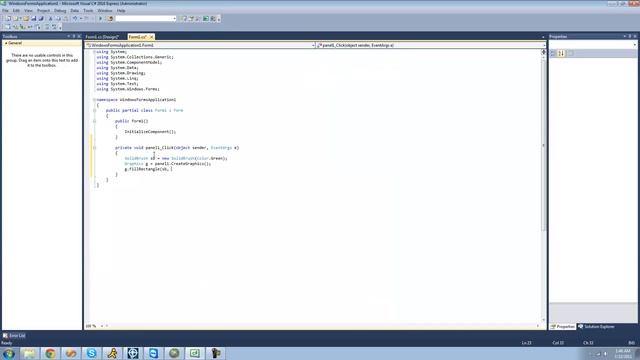Close the Properties panel
The image size is (640, 360).
pyautogui.click(x=635, y=36)
